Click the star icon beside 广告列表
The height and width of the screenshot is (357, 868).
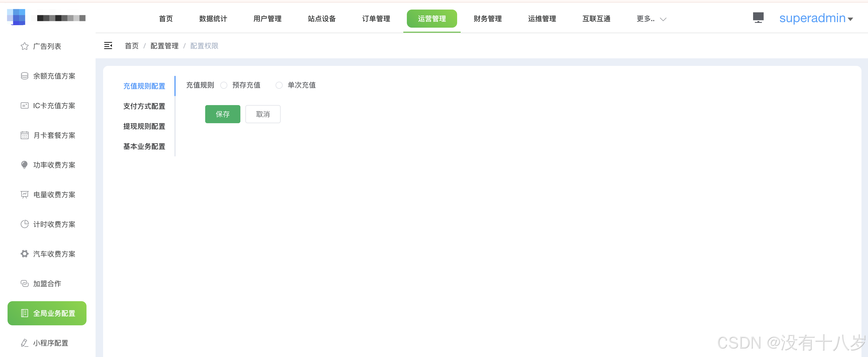tap(25, 46)
